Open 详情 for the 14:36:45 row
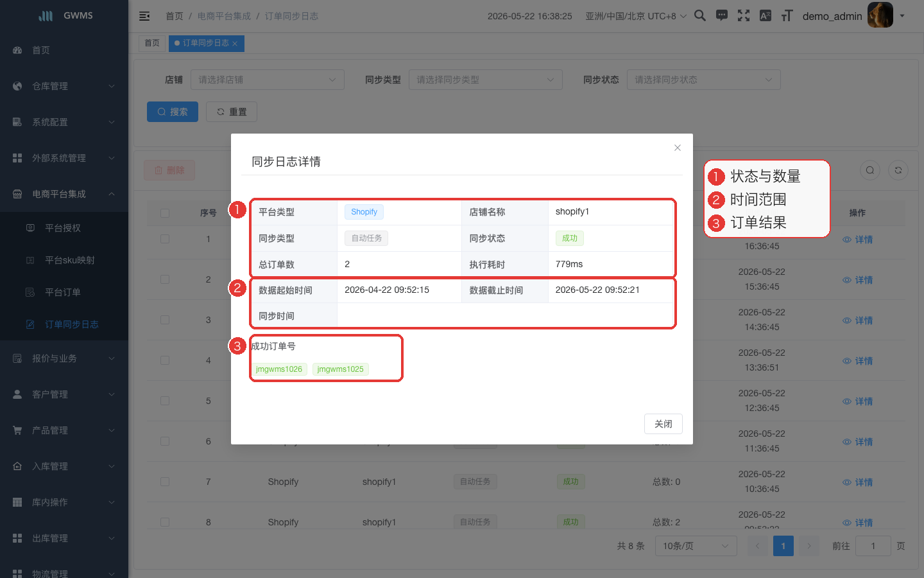Image resolution: width=924 pixels, height=578 pixels. (858, 320)
